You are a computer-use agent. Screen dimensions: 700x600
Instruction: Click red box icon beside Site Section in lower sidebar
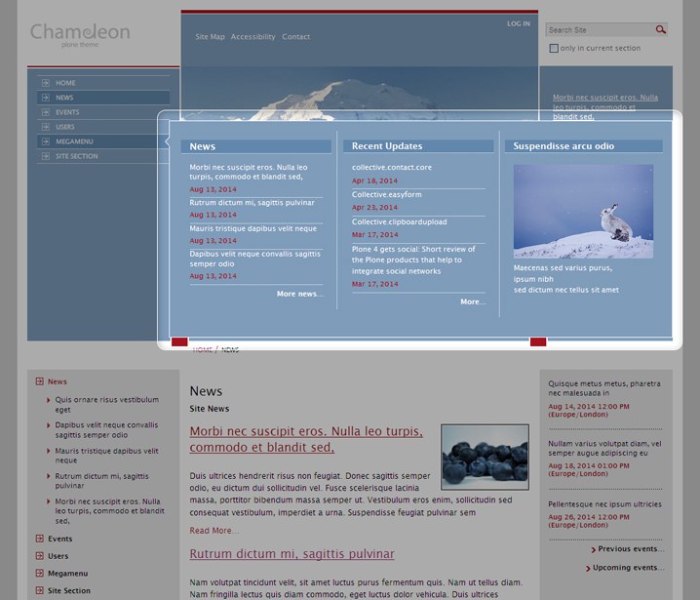[x=40, y=590]
